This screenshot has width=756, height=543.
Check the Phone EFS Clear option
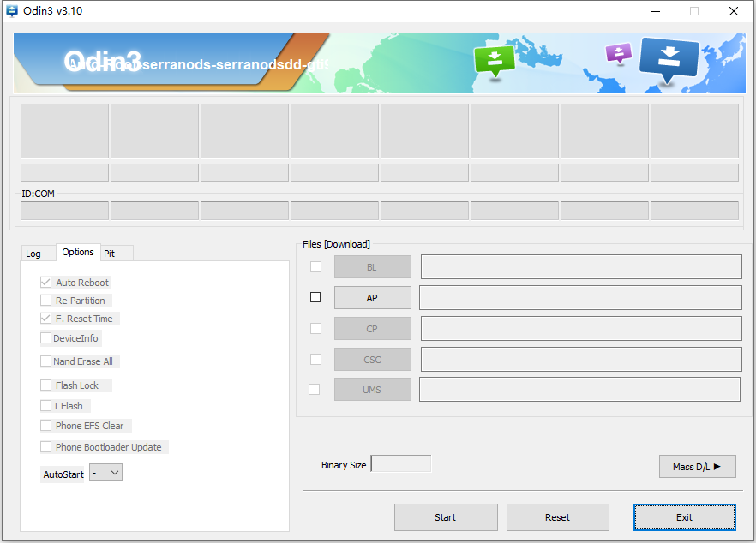46,426
